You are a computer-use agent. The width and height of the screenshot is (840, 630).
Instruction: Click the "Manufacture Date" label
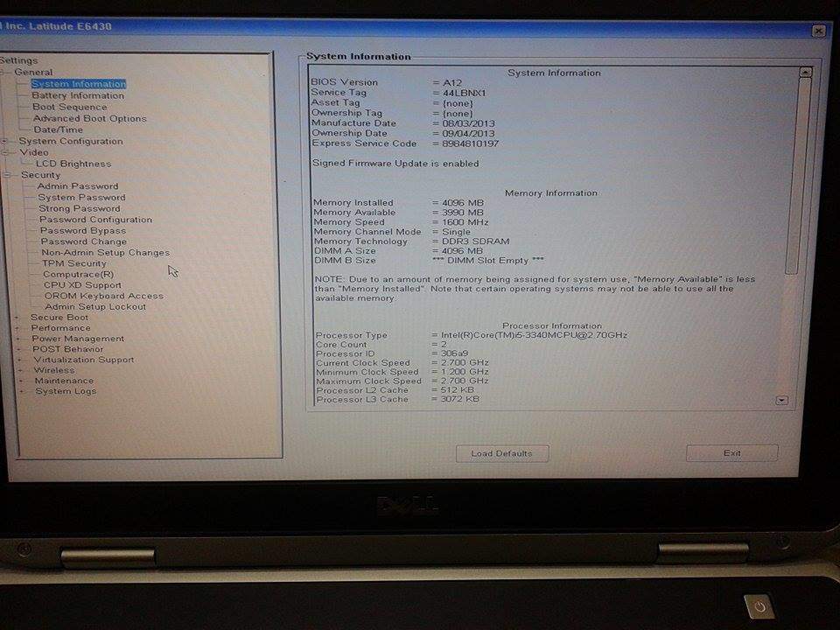[x=354, y=122]
